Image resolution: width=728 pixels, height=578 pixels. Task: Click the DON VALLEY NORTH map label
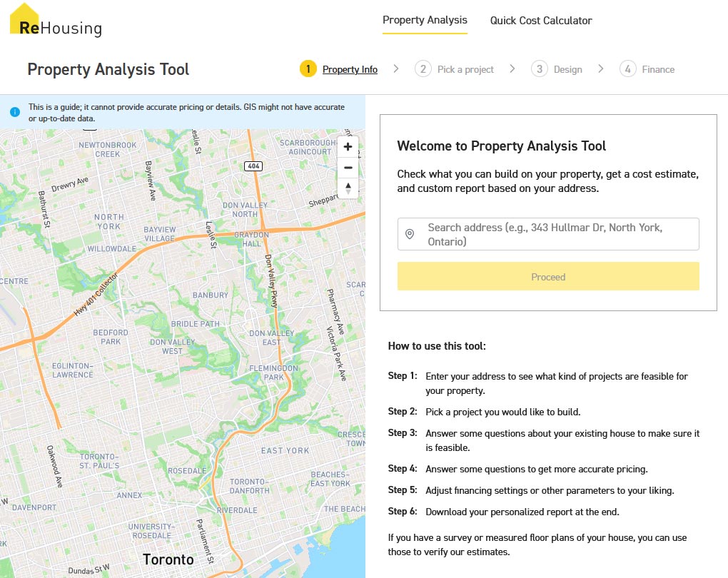tap(245, 209)
